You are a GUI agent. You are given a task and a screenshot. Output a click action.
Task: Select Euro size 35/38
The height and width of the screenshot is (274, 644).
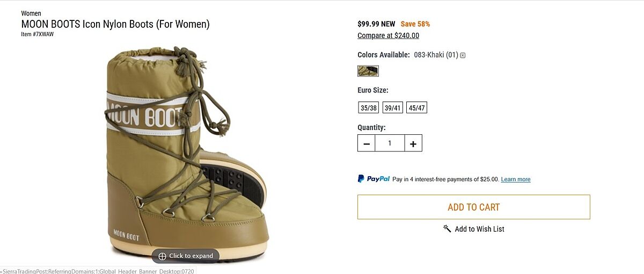tap(368, 107)
